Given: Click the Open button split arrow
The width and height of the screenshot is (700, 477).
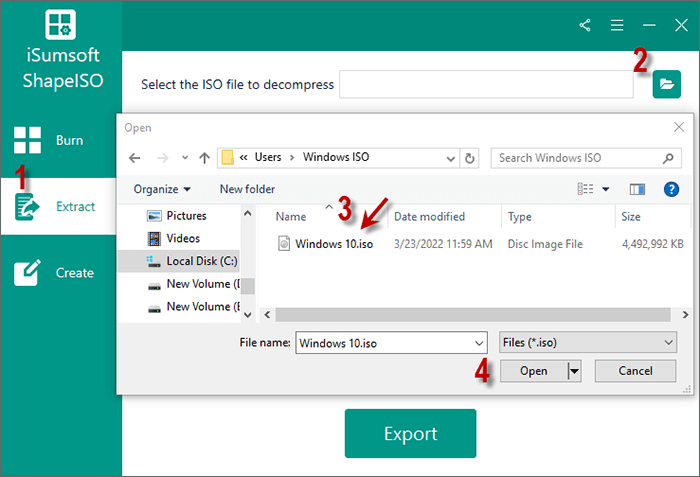Looking at the screenshot, I should [574, 371].
